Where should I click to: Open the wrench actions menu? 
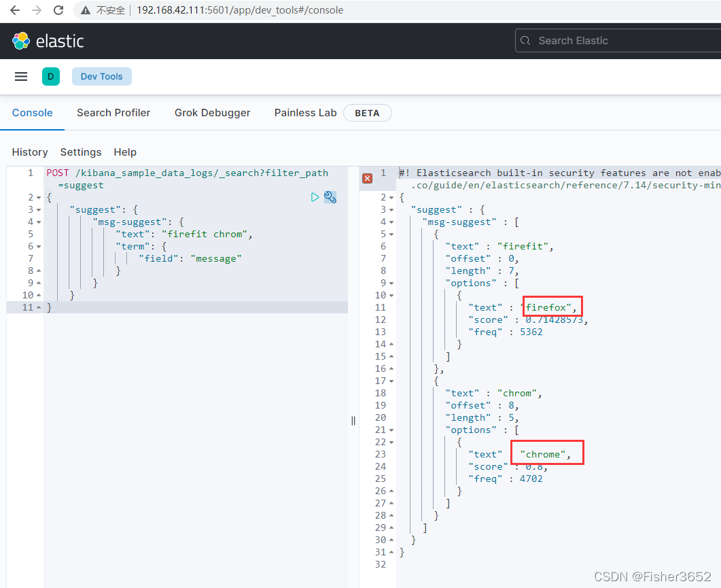pos(330,197)
